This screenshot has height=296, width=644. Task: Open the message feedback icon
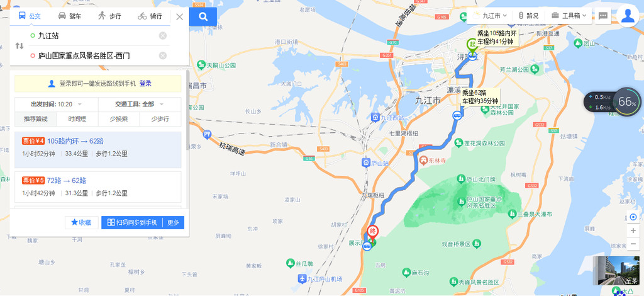[x=603, y=16]
